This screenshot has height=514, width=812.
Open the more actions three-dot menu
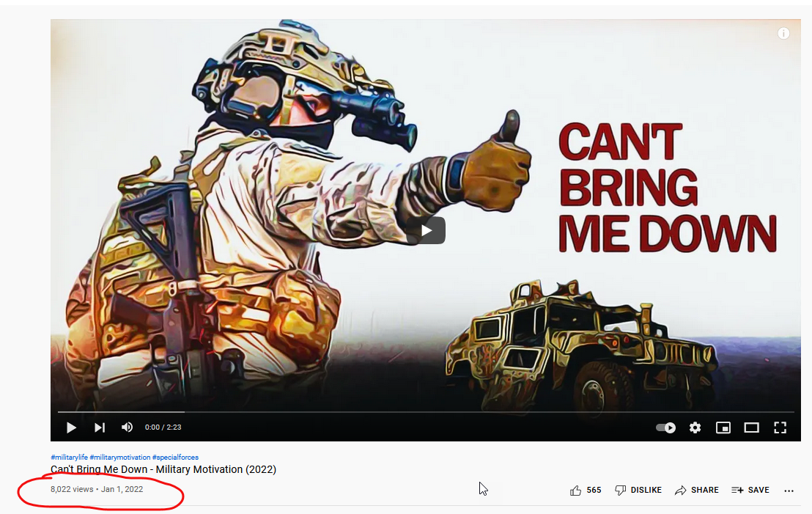789,491
